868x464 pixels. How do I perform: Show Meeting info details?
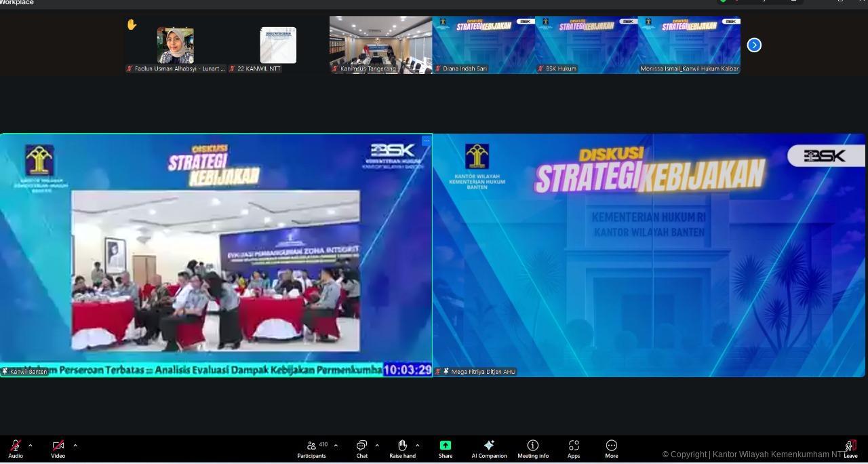click(533, 447)
